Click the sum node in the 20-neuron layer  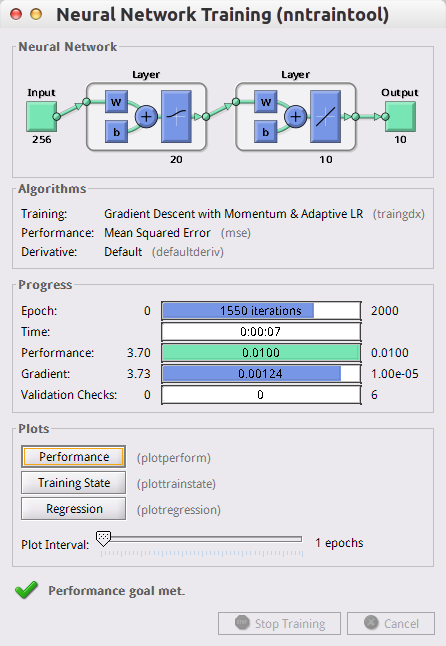click(146, 117)
